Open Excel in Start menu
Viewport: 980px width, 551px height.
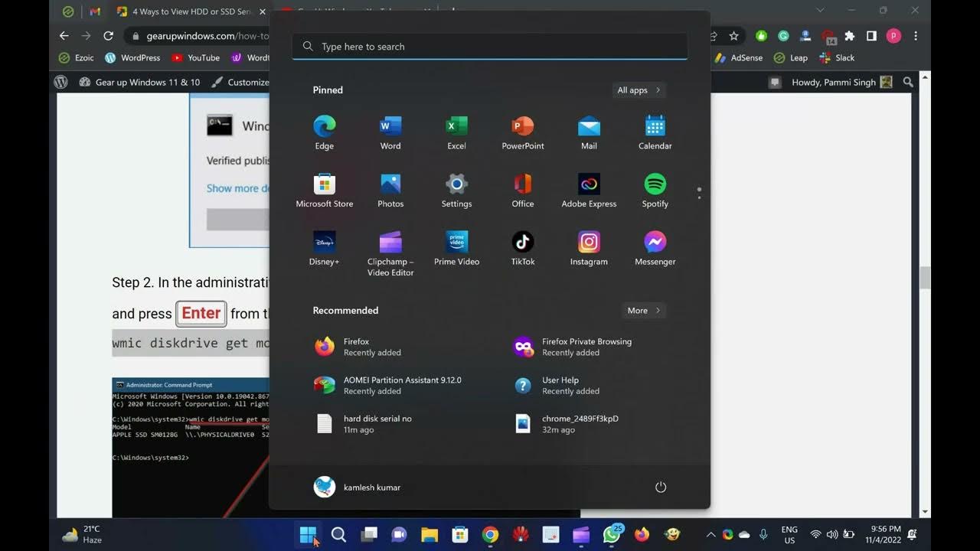(456, 133)
